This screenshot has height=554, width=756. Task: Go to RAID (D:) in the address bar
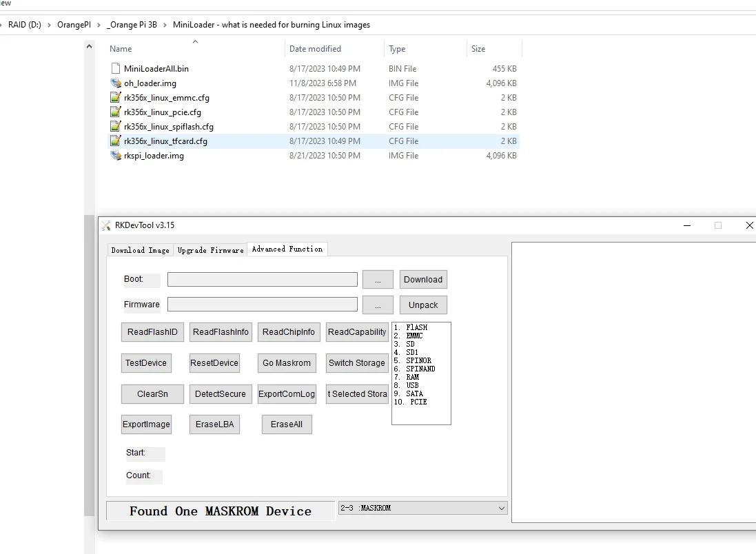[x=25, y=25]
